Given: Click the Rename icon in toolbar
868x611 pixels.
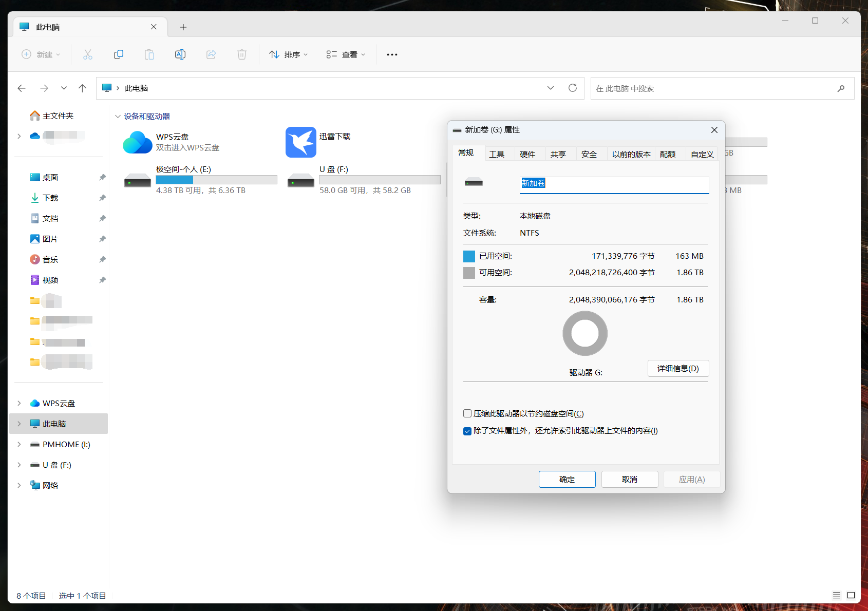Looking at the screenshot, I should pos(180,54).
